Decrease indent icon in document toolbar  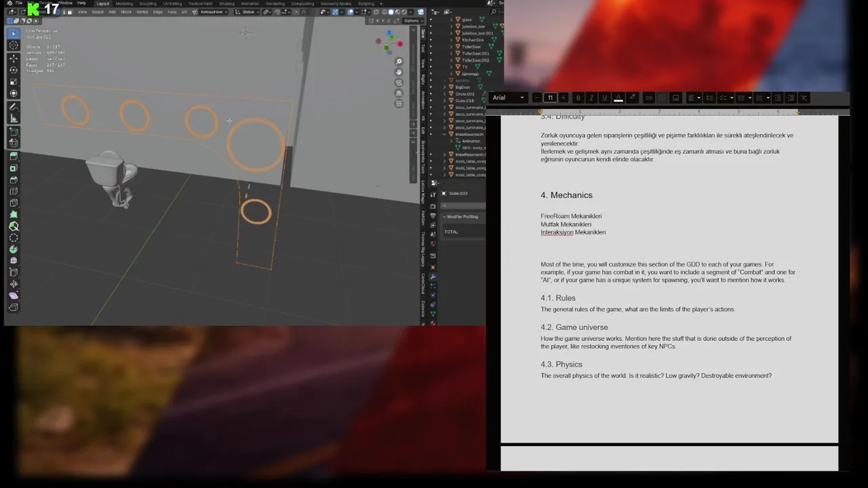pyautogui.click(x=778, y=98)
